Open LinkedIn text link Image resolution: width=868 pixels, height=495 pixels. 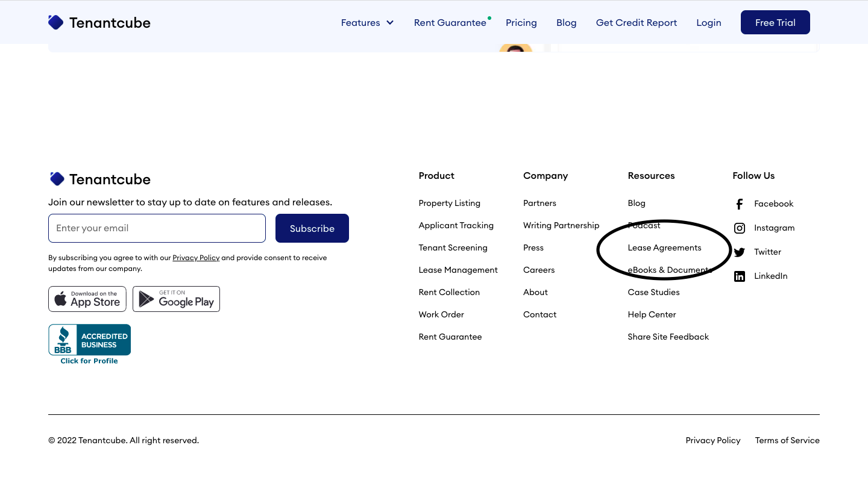tap(771, 276)
